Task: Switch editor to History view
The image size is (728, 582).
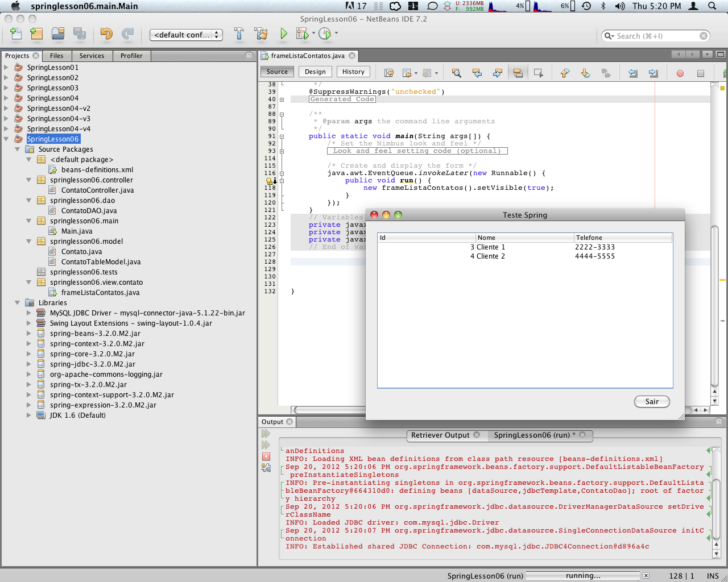Action: pos(353,72)
